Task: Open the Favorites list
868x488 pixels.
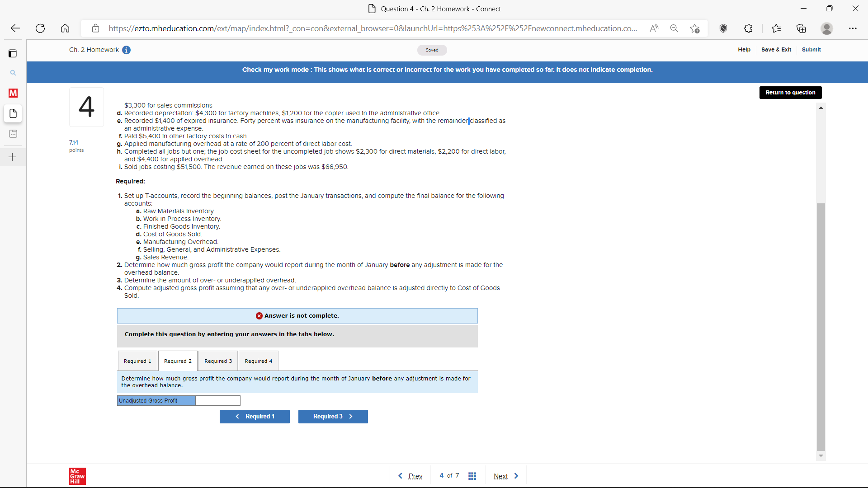Action: [777, 28]
